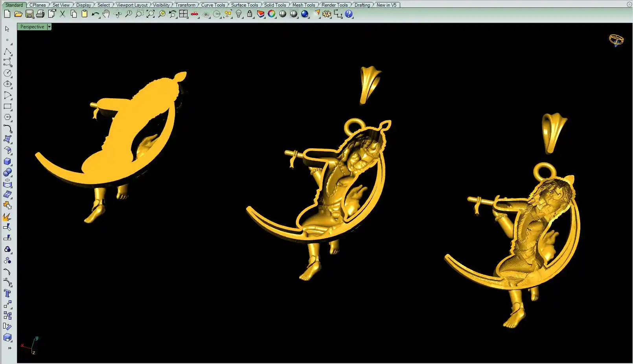Screen dimensions: 633x364
Task: Select the Text object tool
Action: click(7, 293)
